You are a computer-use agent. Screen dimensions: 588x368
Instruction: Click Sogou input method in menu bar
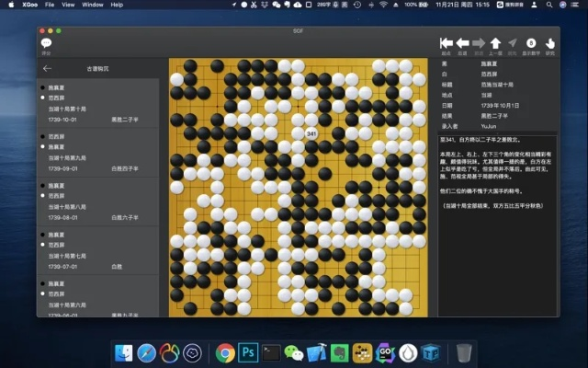[x=510, y=5]
